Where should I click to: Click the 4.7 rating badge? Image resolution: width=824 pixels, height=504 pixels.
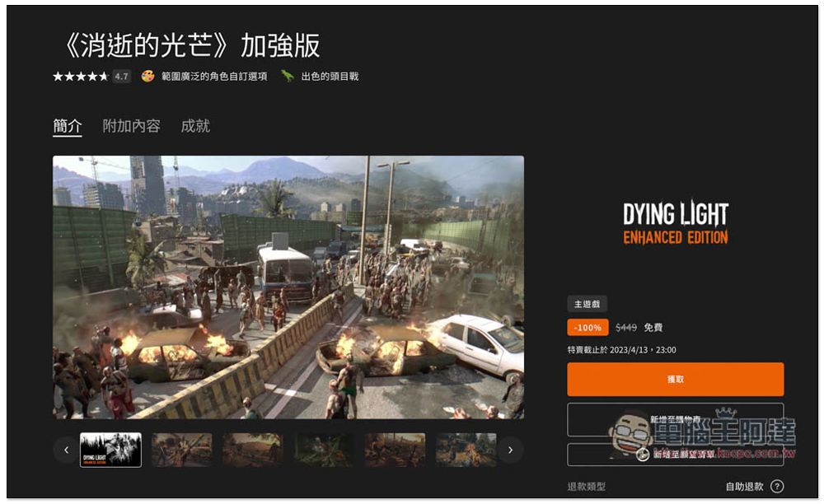[121, 77]
